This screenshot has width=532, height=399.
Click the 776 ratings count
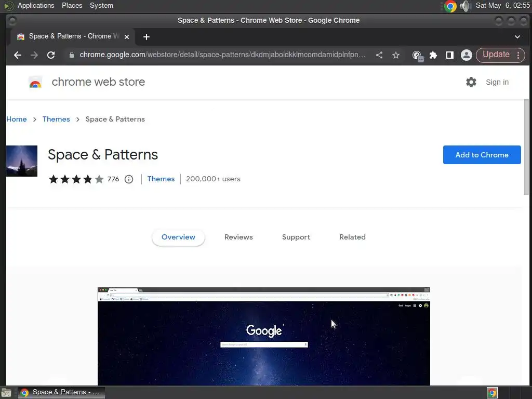[x=113, y=179]
